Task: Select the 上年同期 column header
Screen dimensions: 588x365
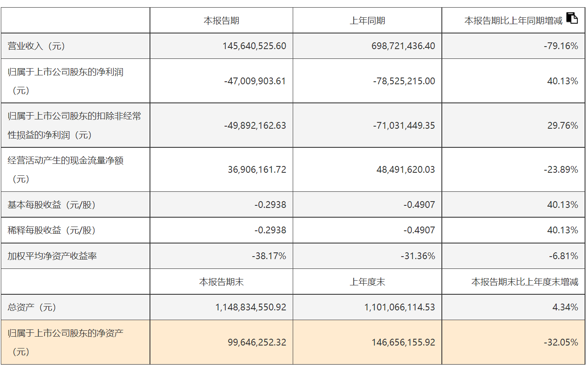Action: click(x=367, y=20)
